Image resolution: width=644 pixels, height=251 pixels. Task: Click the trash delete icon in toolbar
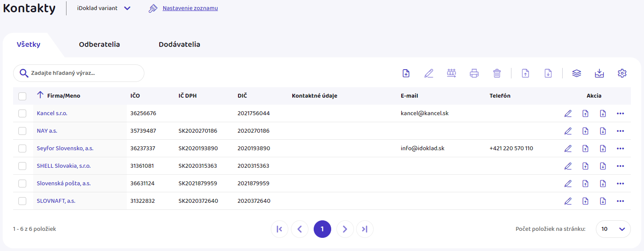point(497,74)
